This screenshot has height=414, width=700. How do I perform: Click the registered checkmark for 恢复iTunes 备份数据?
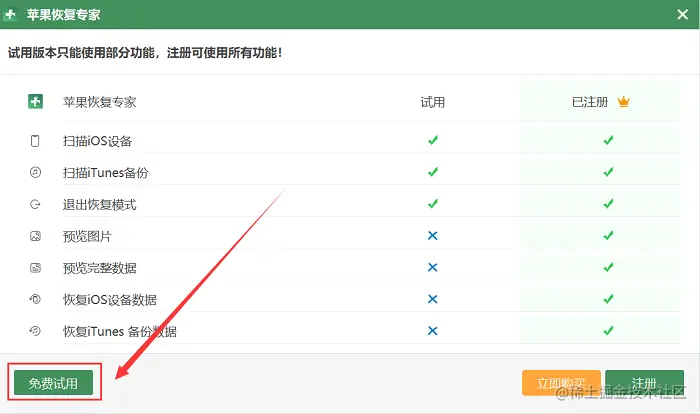coord(608,330)
